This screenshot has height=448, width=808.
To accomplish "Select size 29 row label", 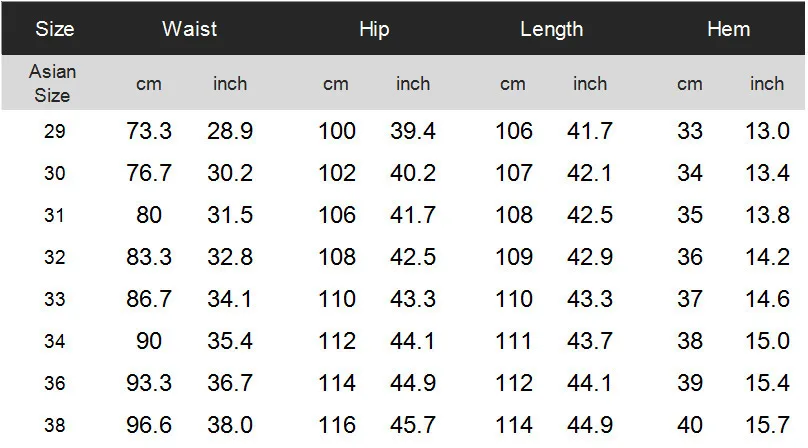I will (x=55, y=131).
